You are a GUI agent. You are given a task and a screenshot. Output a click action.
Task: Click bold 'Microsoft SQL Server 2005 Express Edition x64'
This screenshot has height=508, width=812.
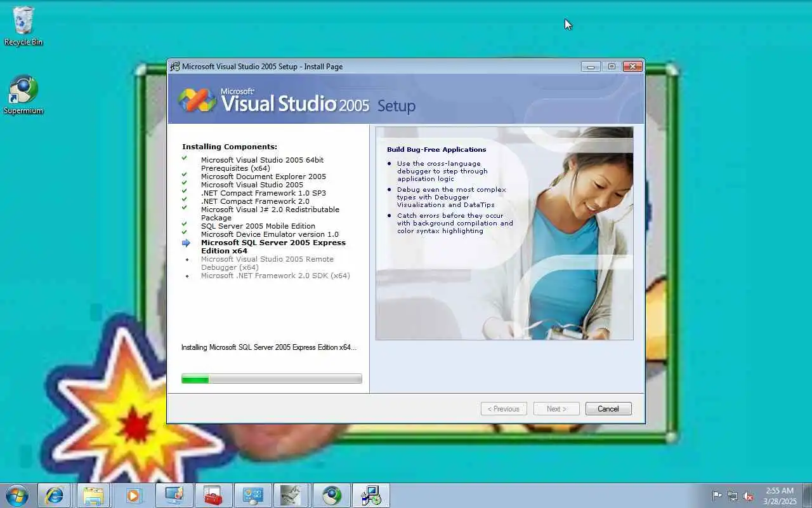tap(273, 246)
